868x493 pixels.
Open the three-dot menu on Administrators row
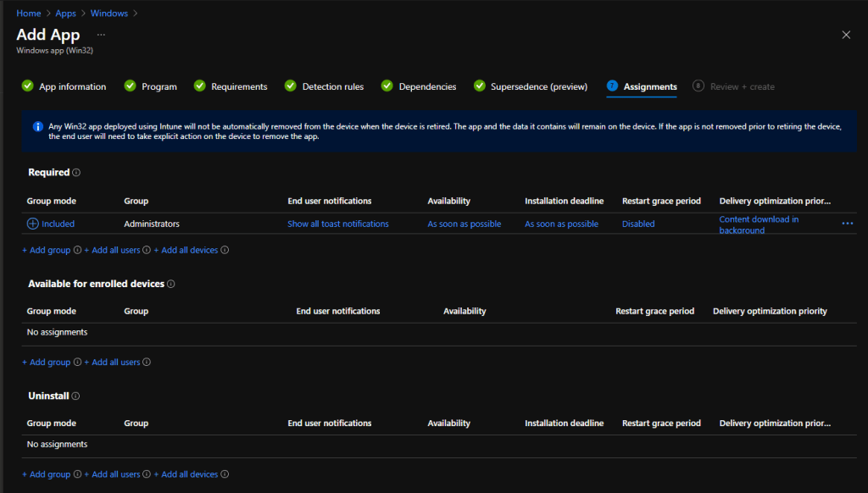pos(847,224)
